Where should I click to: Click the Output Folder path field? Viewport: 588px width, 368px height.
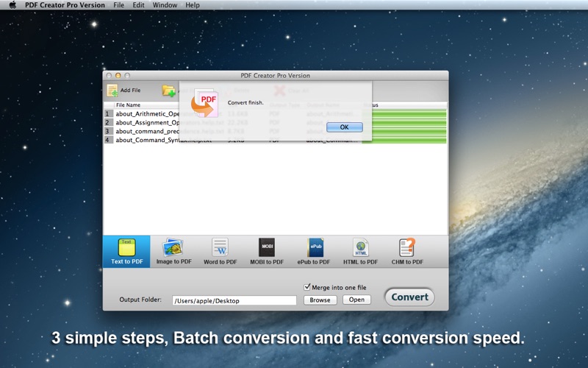(x=234, y=300)
